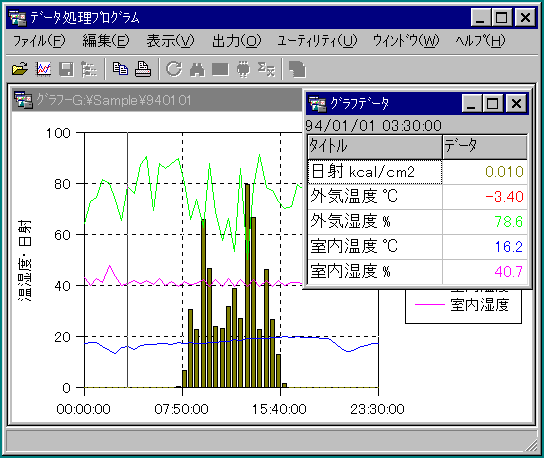
Task: Click the list/tree settings toolbar icon
Action: pyautogui.click(x=89, y=69)
